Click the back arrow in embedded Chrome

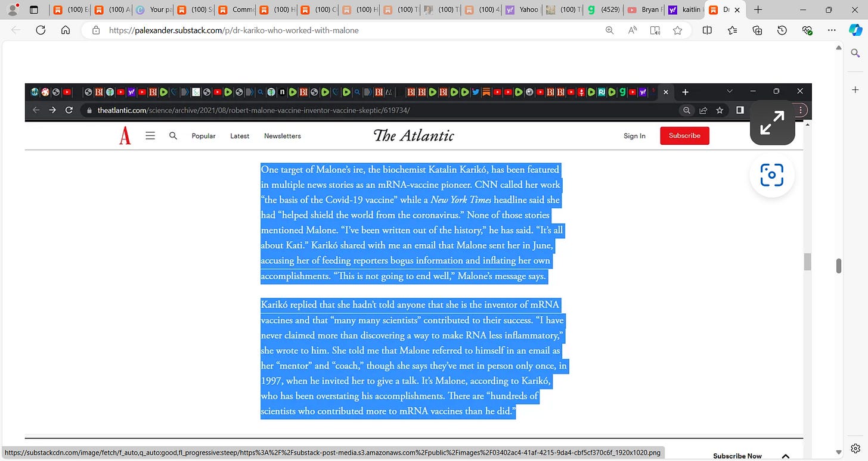pyautogui.click(x=36, y=110)
